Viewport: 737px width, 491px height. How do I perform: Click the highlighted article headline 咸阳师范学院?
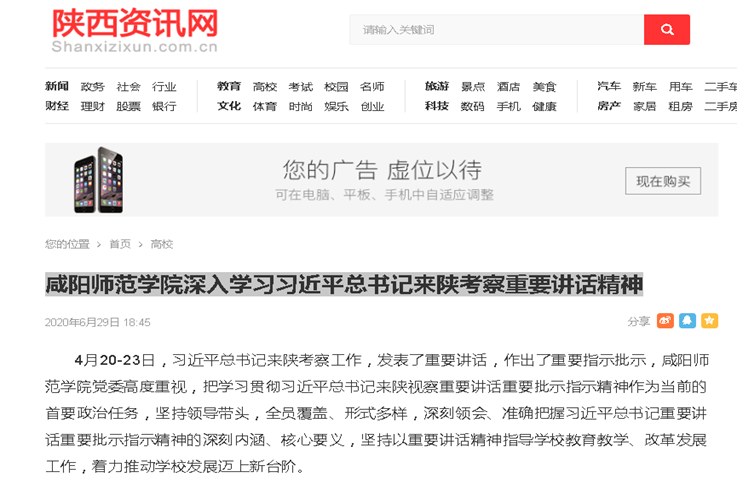[344, 284]
